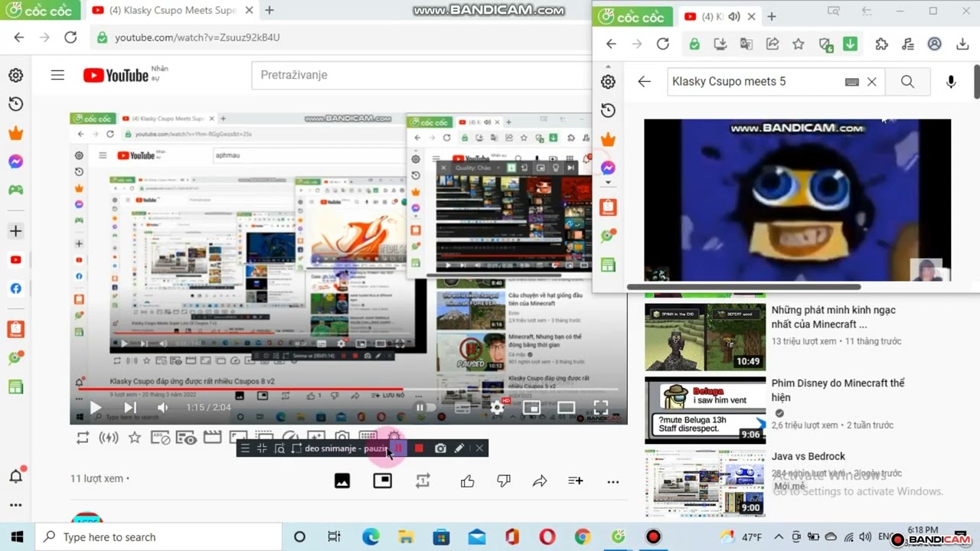Open downloads in right window toolbar
Screen dimensions: 980x551
click(962, 44)
